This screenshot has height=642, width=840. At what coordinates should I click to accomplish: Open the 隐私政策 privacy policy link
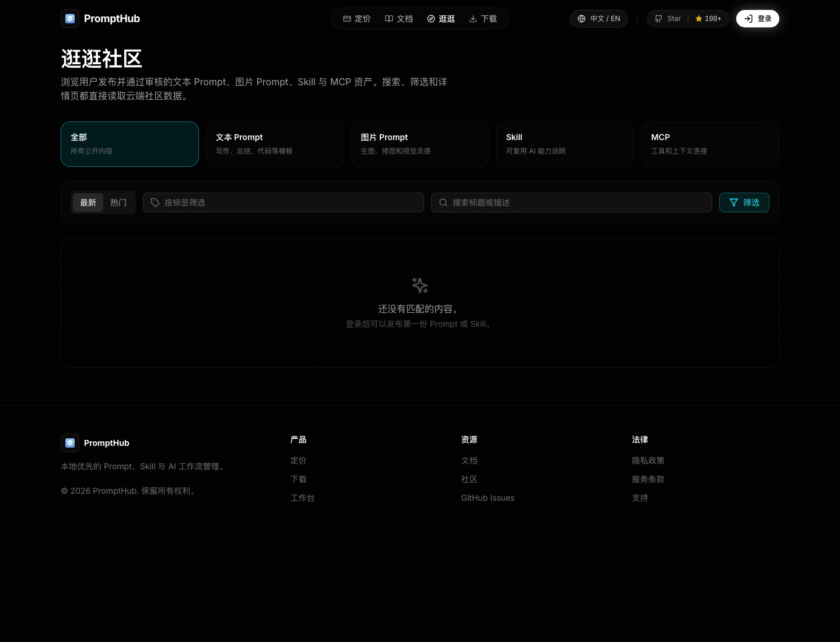[648, 460]
